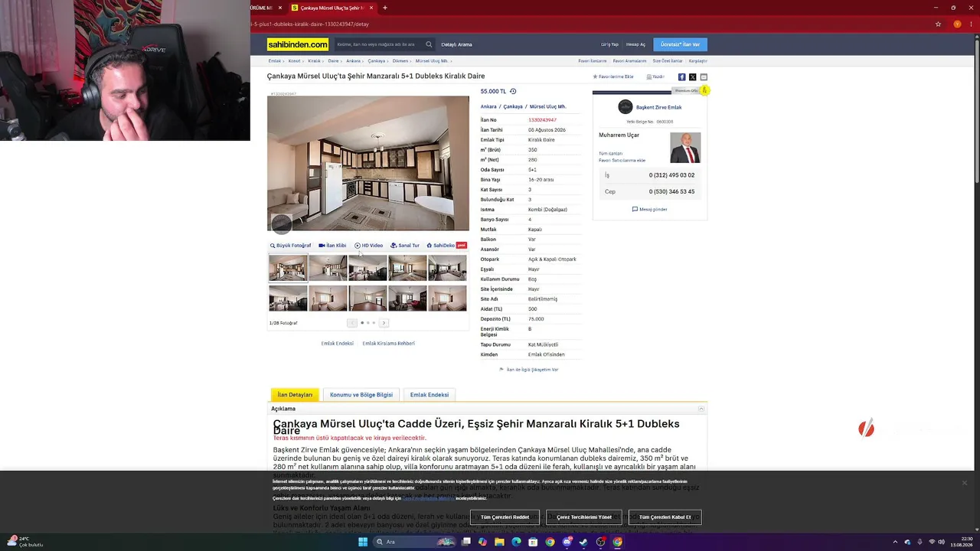This screenshot has width=980, height=551.
Task: Click the listing number 1330243947
Action: [542, 120]
